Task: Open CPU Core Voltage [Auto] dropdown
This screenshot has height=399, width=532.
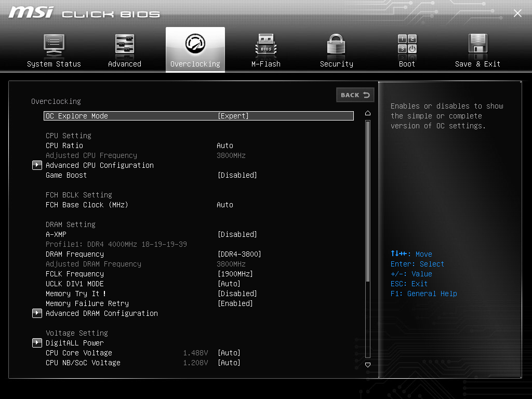Action: pyautogui.click(x=229, y=353)
